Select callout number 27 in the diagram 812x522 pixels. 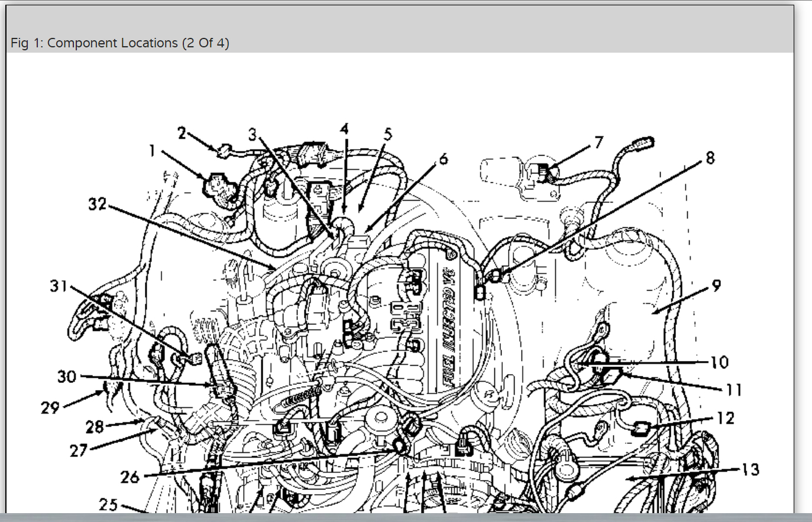[x=79, y=450]
